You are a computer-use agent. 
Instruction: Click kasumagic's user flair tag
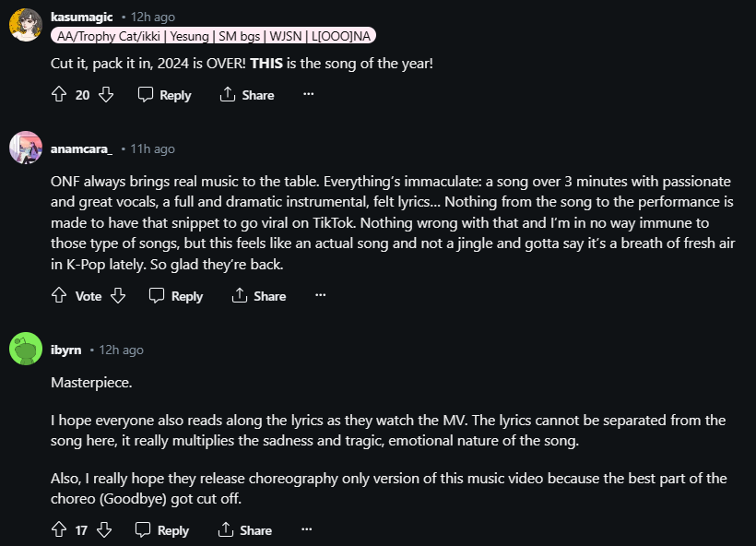click(x=214, y=35)
